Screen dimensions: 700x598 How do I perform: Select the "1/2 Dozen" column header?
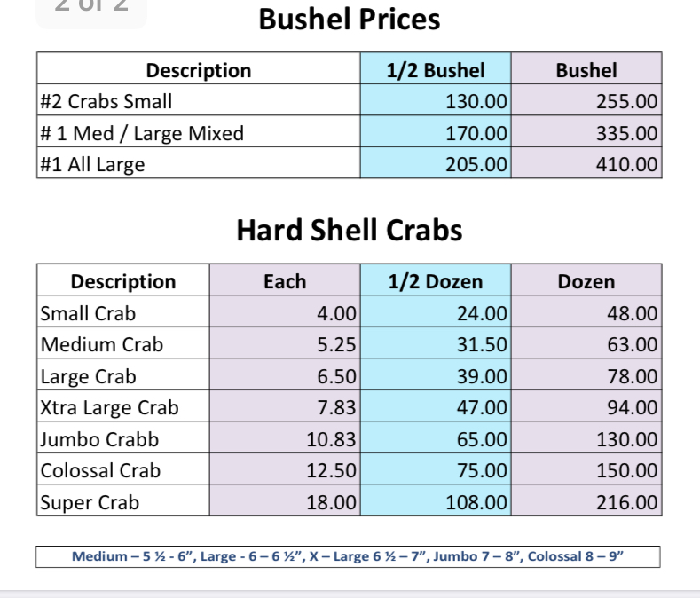(436, 281)
